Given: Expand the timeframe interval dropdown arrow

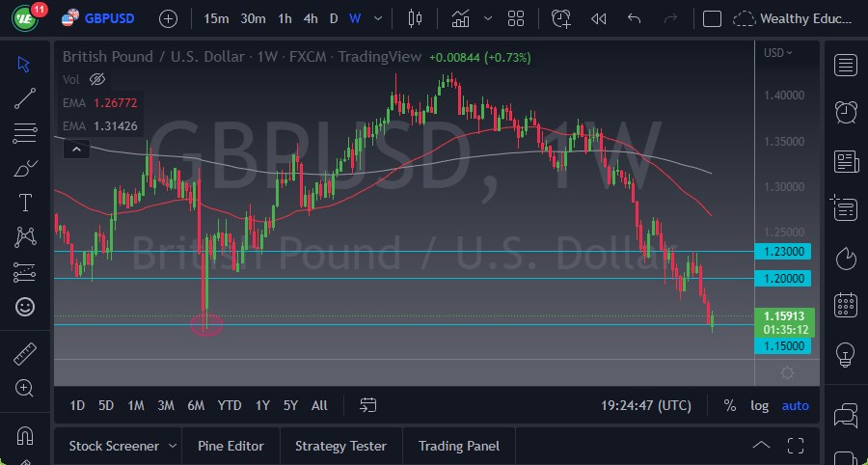Looking at the screenshot, I should click(x=376, y=18).
